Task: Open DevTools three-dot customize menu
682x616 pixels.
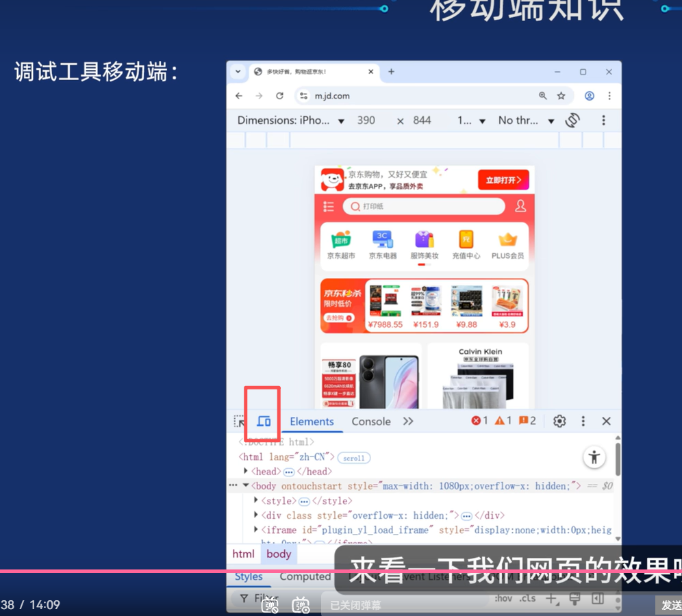Action: 583,421
